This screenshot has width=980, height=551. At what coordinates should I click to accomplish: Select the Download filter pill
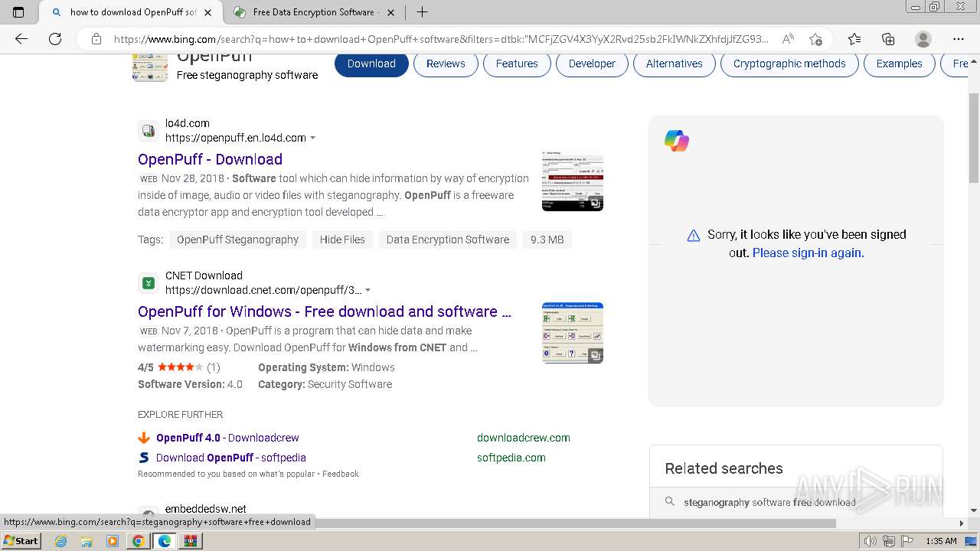click(x=371, y=64)
